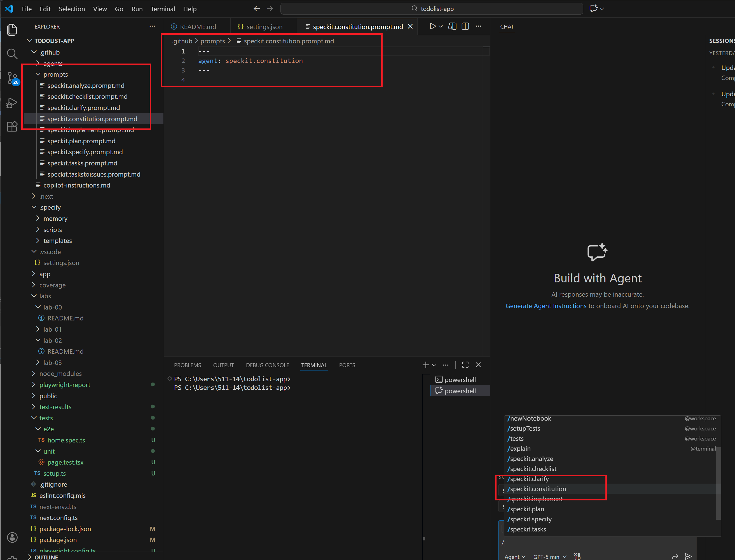Expand the memory folder under .specify

pyautogui.click(x=55, y=219)
